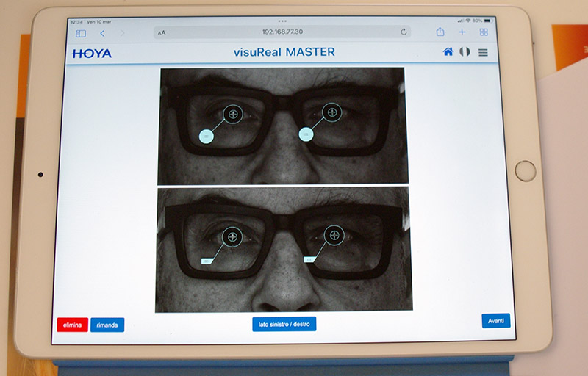This screenshot has height=376, width=588.
Task: Add a new Safari tab
Action: click(462, 32)
